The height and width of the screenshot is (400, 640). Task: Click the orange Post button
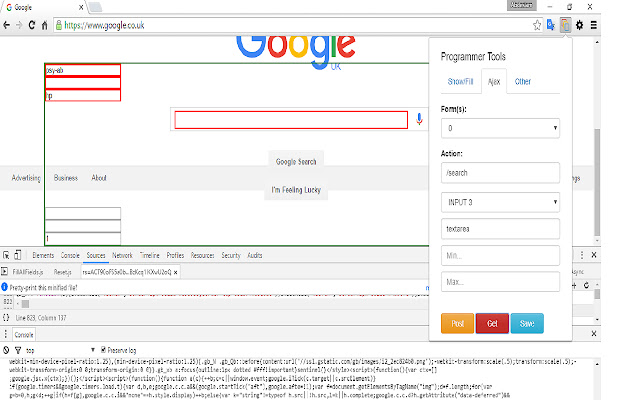click(x=458, y=323)
